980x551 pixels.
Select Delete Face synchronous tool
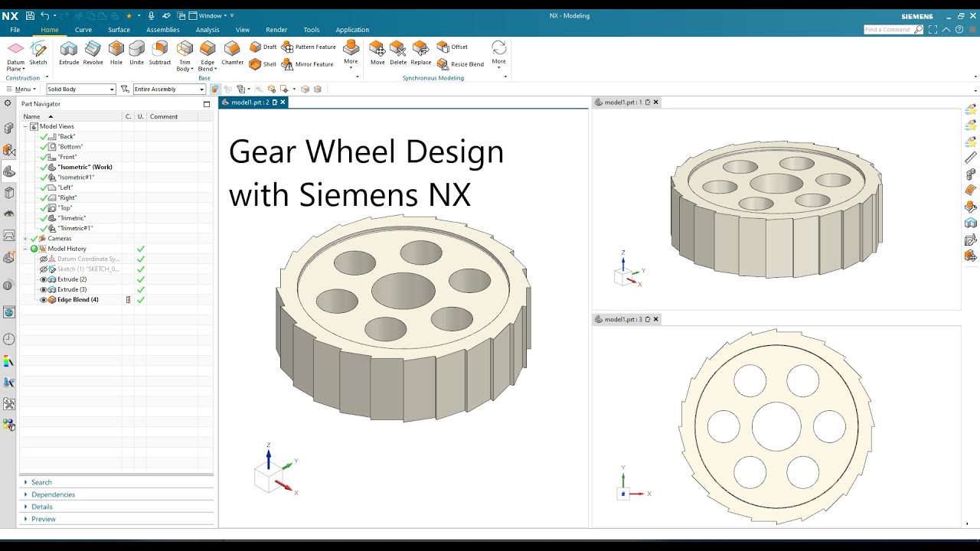[398, 53]
